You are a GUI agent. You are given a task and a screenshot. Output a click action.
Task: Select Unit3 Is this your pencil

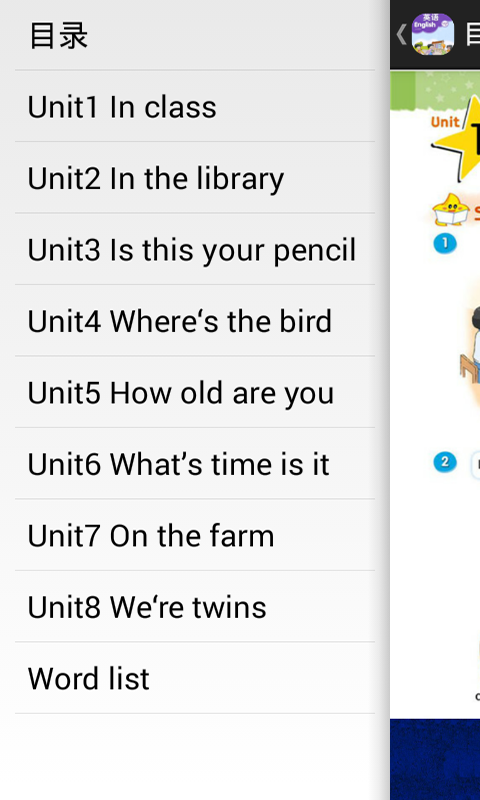pyautogui.click(x=195, y=249)
